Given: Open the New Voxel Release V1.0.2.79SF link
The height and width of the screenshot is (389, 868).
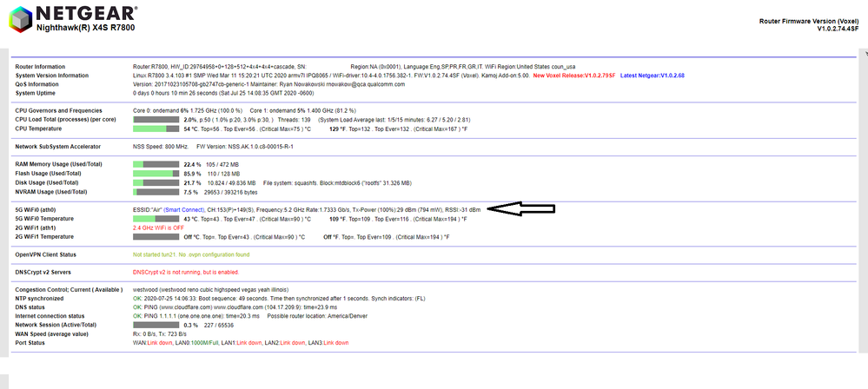Looking at the screenshot, I should [x=574, y=76].
